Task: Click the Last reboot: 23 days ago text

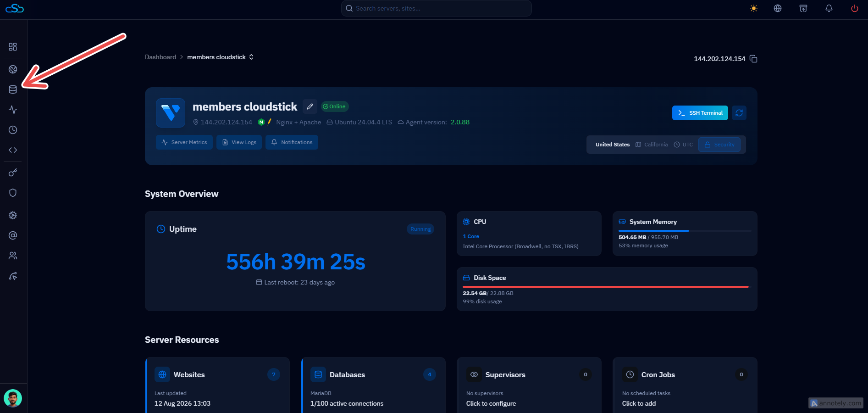Action: pyautogui.click(x=299, y=282)
